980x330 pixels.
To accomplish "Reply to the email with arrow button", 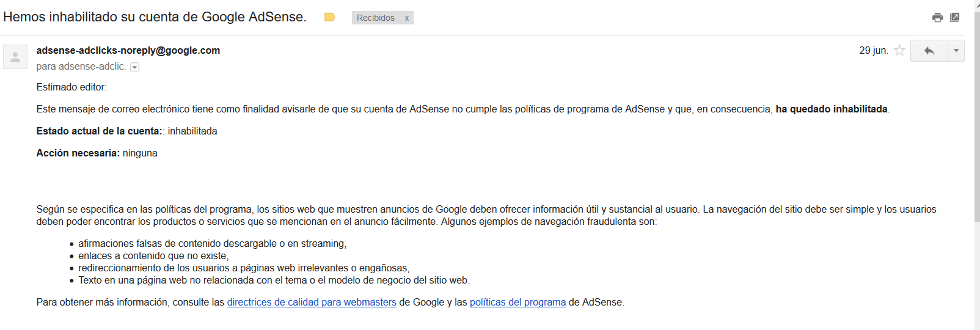I will pyautogui.click(x=929, y=51).
